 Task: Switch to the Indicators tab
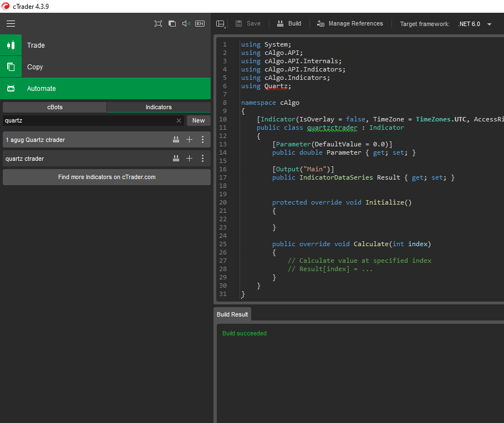tap(159, 108)
